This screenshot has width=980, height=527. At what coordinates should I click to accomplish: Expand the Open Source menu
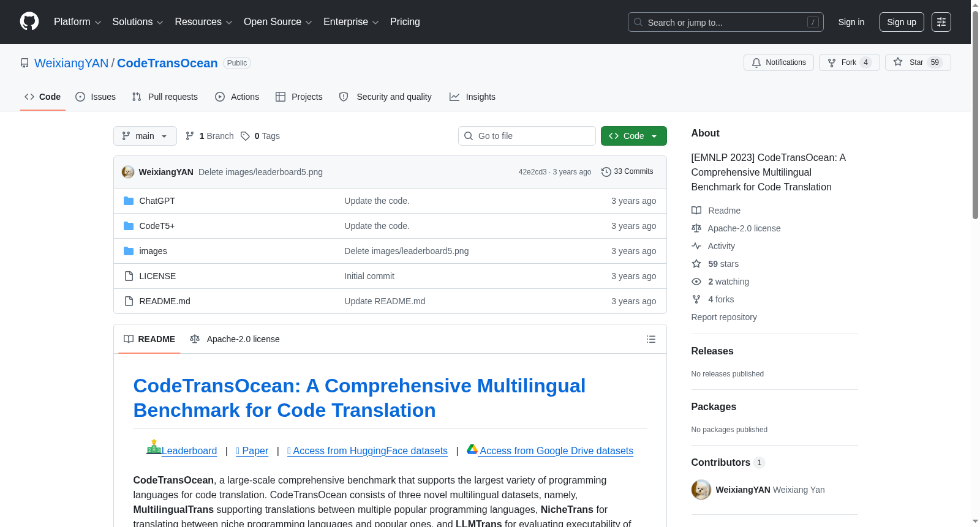278,22
